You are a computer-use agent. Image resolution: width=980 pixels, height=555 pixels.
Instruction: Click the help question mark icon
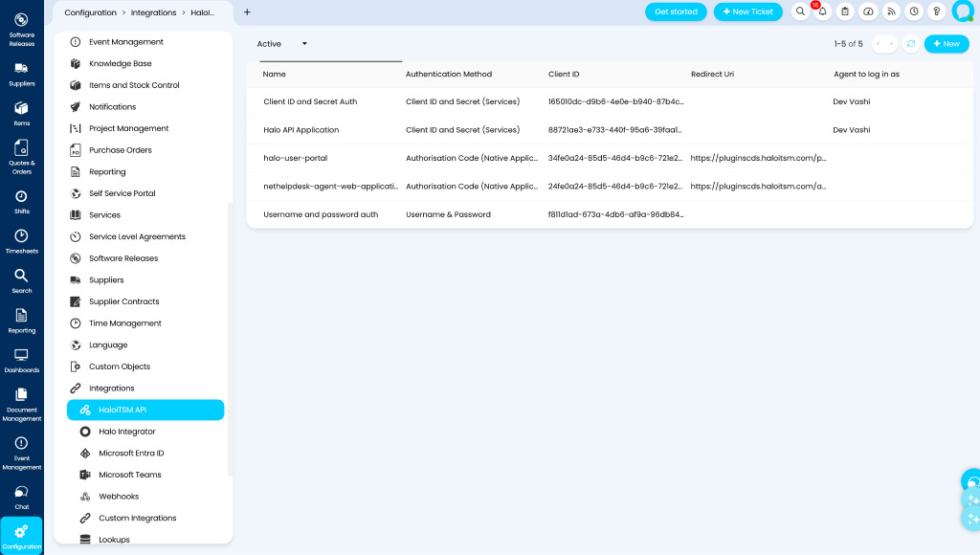click(936, 11)
